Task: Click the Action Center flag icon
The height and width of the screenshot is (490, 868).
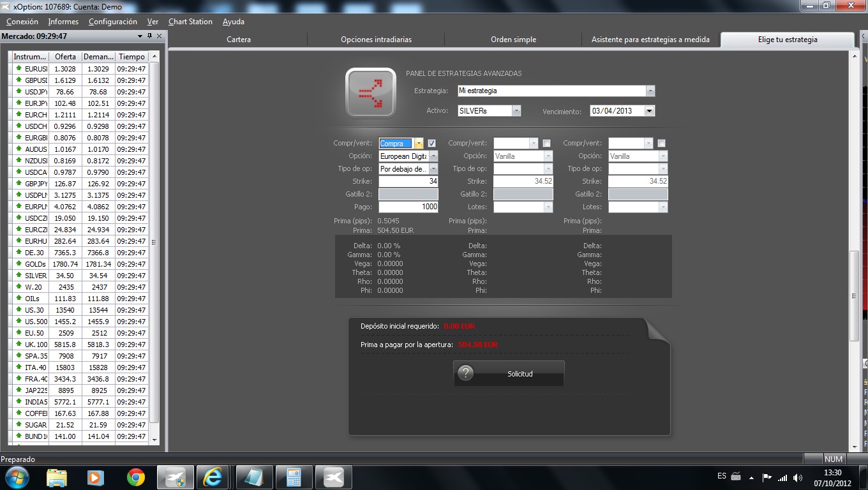Action: pos(767,477)
